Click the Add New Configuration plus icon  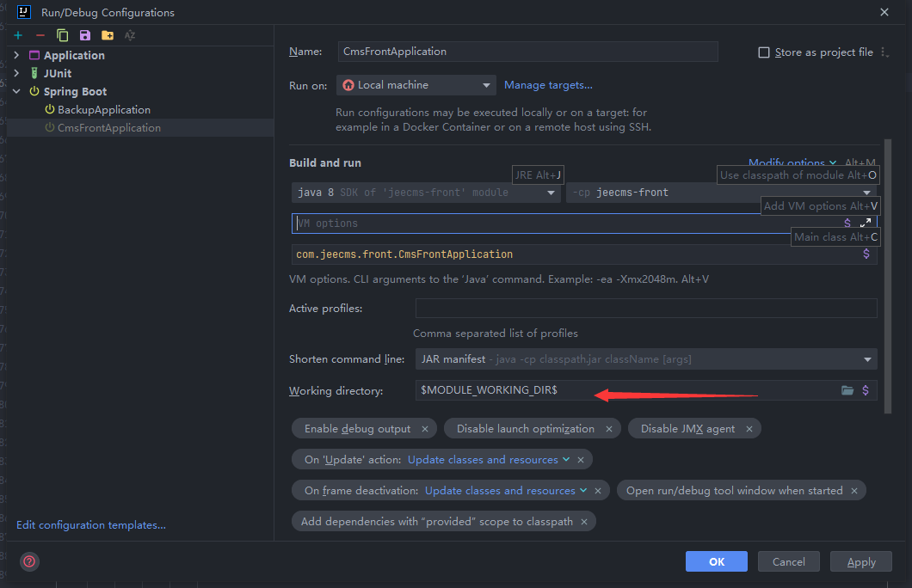click(x=18, y=35)
